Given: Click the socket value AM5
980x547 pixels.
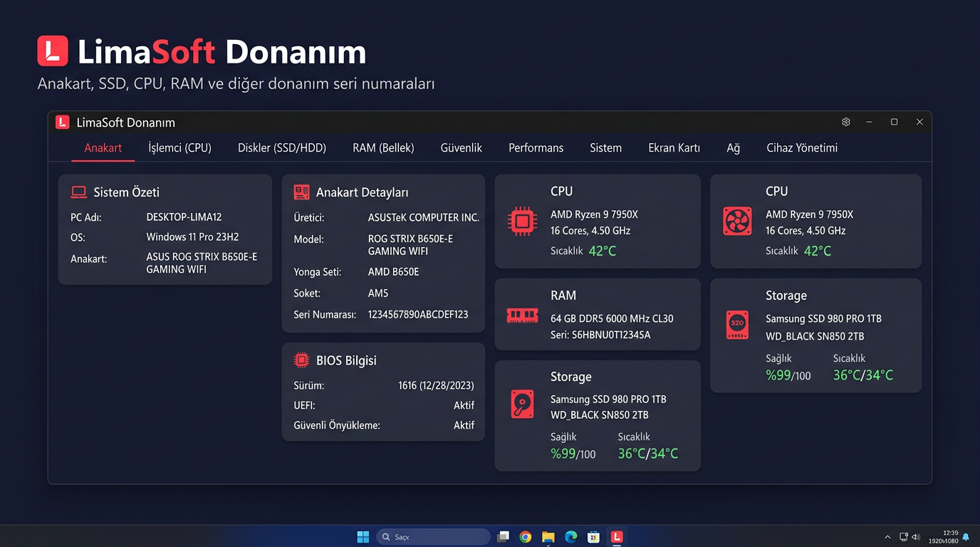Looking at the screenshot, I should click(378, 293).
